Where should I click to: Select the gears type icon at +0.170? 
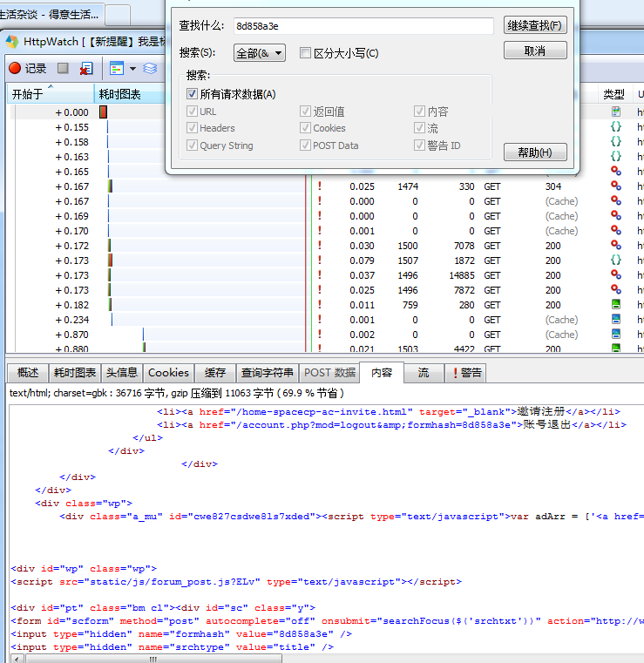point(616,230)
